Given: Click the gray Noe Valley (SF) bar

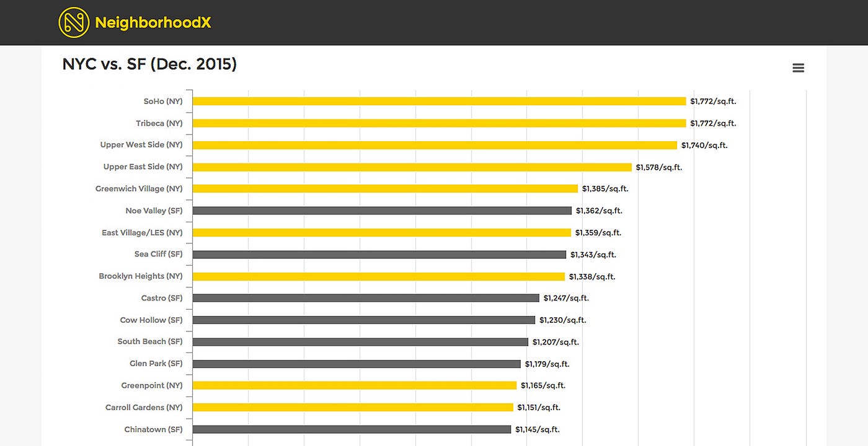Looking at the screenshot, I should click(x=382, y=211).
